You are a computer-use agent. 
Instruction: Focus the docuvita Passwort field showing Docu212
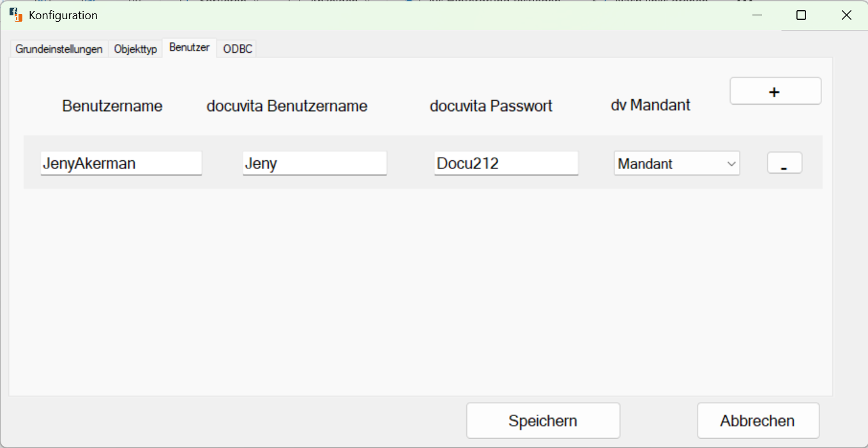click(x=506, y=163)
